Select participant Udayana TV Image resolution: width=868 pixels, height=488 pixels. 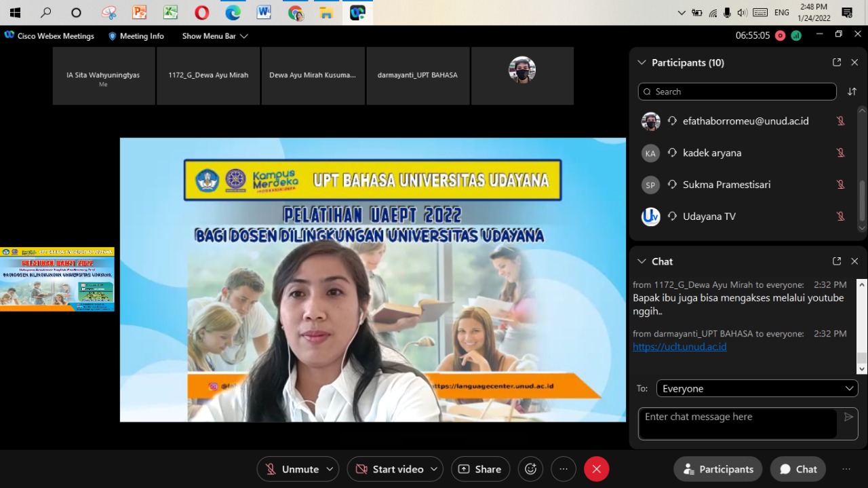(745, 217)
